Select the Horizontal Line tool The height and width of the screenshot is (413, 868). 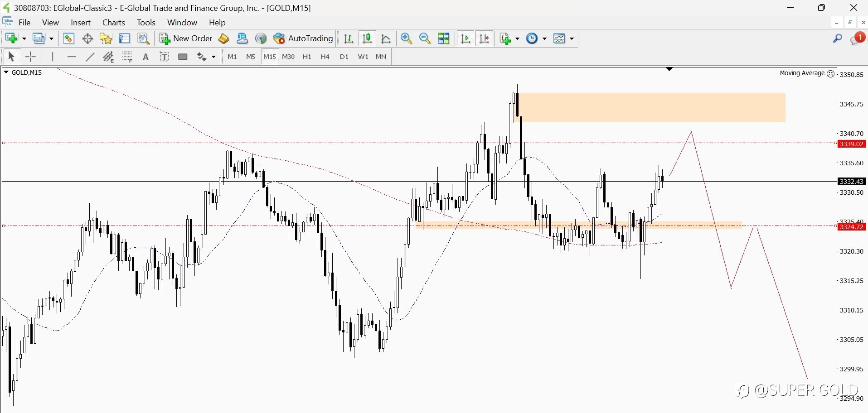coord(71,57)
